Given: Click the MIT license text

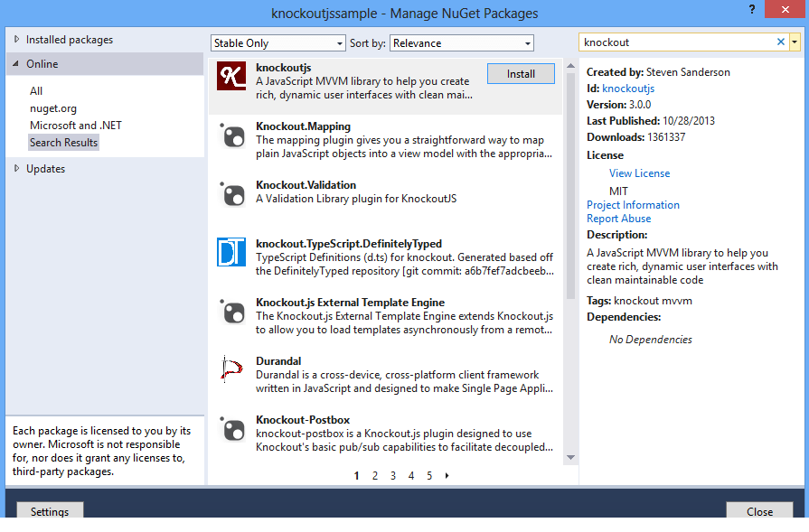Looking at the screenshot, I should click(618, 191).
